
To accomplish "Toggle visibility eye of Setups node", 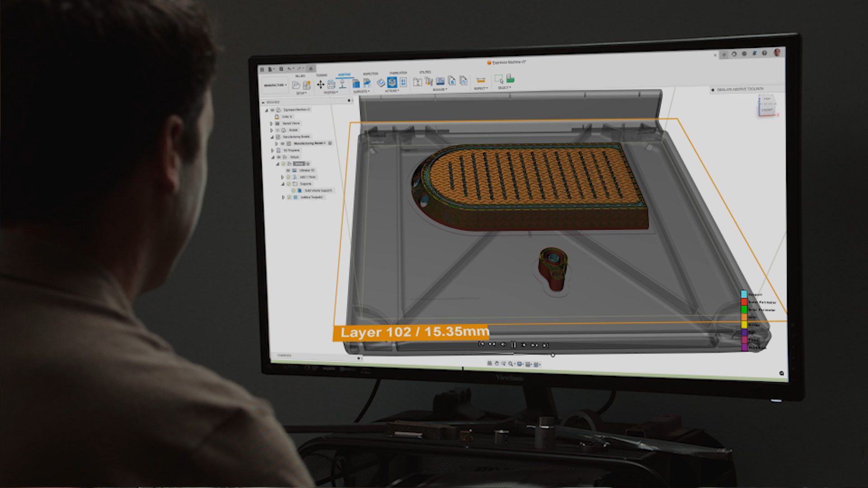I will coord(278,157).
